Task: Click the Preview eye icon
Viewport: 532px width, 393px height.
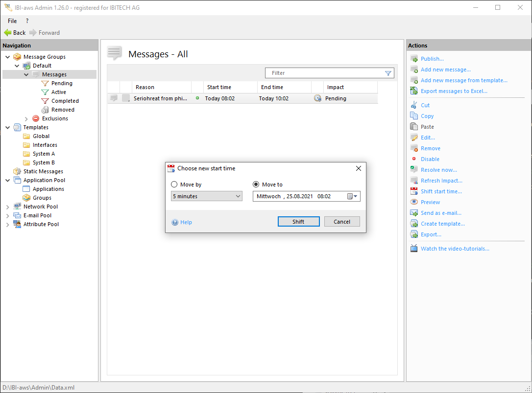Action: 414,202
